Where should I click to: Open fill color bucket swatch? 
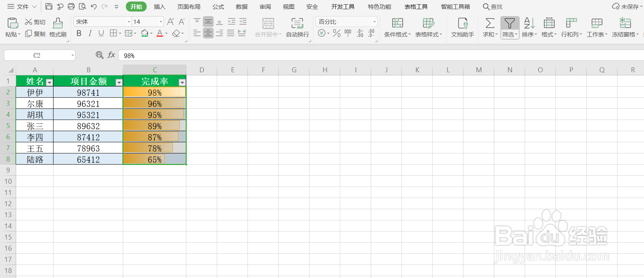tap(145, 33)
